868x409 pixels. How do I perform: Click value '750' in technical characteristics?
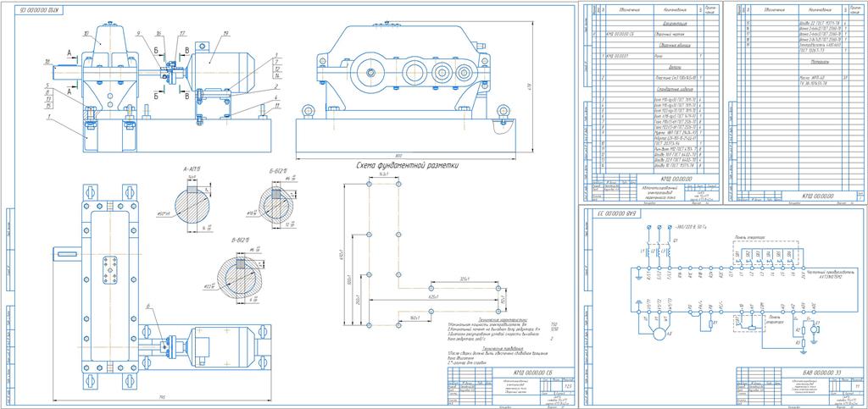555,324
